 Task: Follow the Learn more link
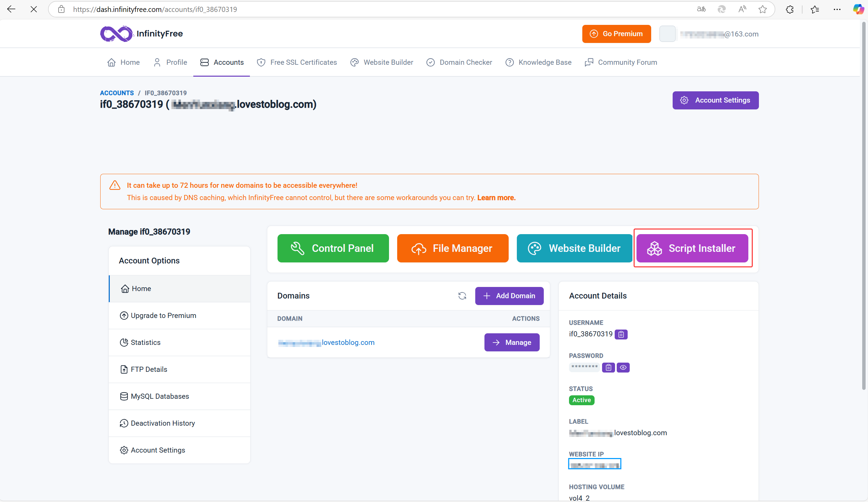[x=496, y=198]
